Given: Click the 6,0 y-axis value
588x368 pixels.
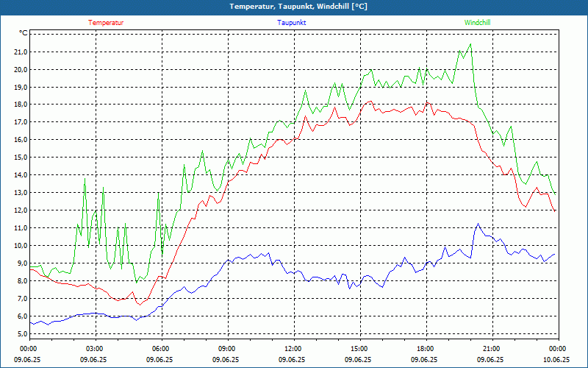Looking at the screenshot, I should [22, 316].
